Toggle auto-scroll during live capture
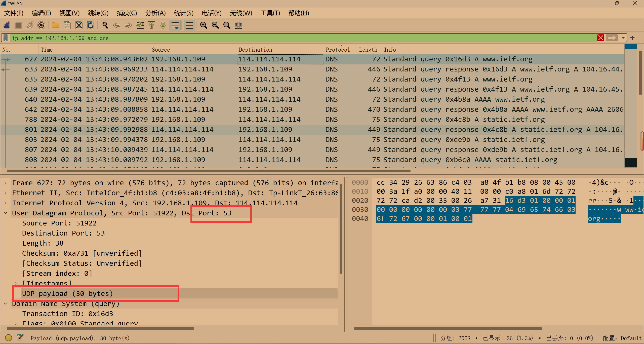Image resolution: width=644 pixels, height=344 pixels. click(x=175, y=25)
